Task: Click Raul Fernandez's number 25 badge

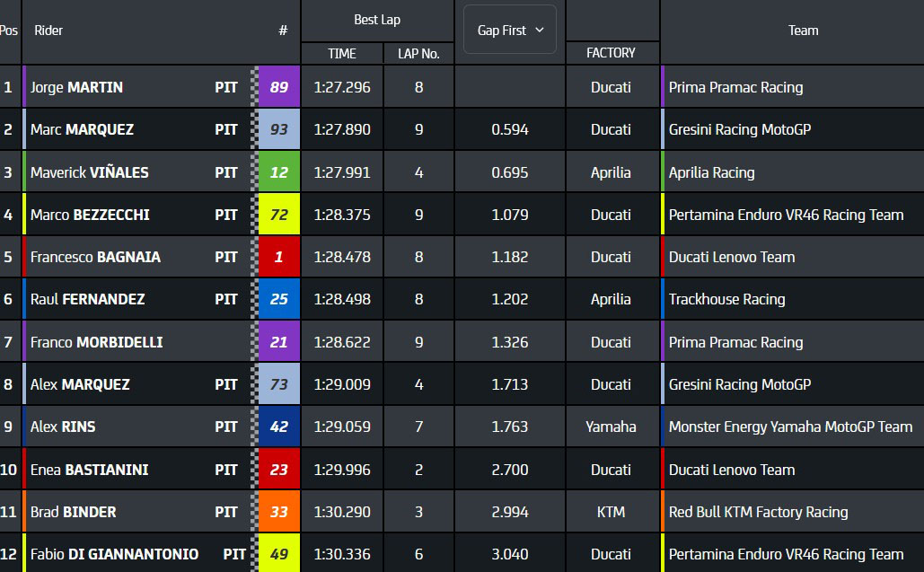Action: [x=278, y=299]
